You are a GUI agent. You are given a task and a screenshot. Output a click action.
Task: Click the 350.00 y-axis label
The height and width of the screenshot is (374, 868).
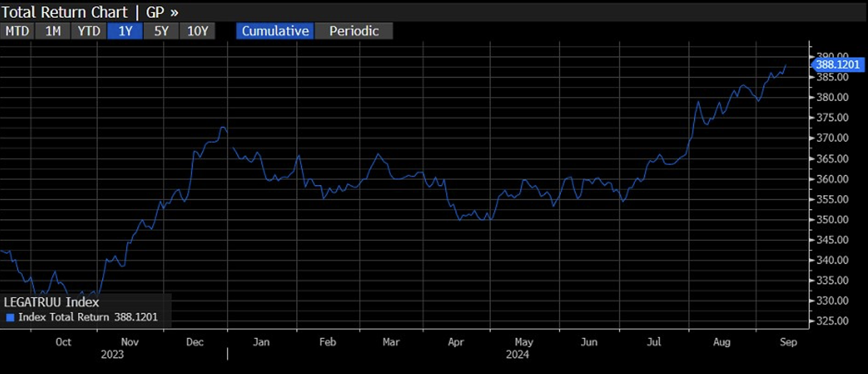point(832,219)
